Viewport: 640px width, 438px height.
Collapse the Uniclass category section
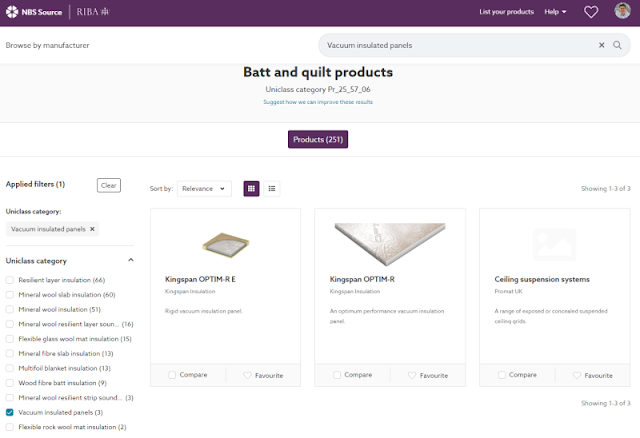[131, 260]
